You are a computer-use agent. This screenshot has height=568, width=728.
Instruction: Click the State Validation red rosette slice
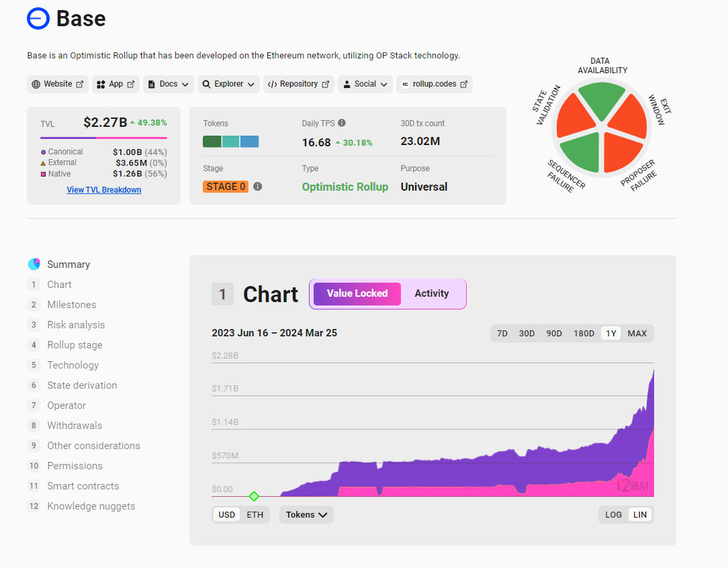click(574, 116)
